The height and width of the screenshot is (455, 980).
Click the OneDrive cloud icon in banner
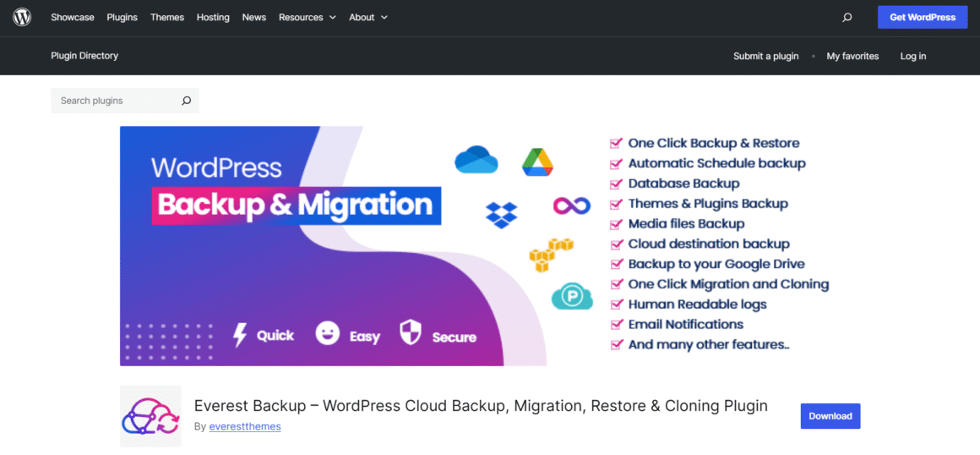pos(476,159)
